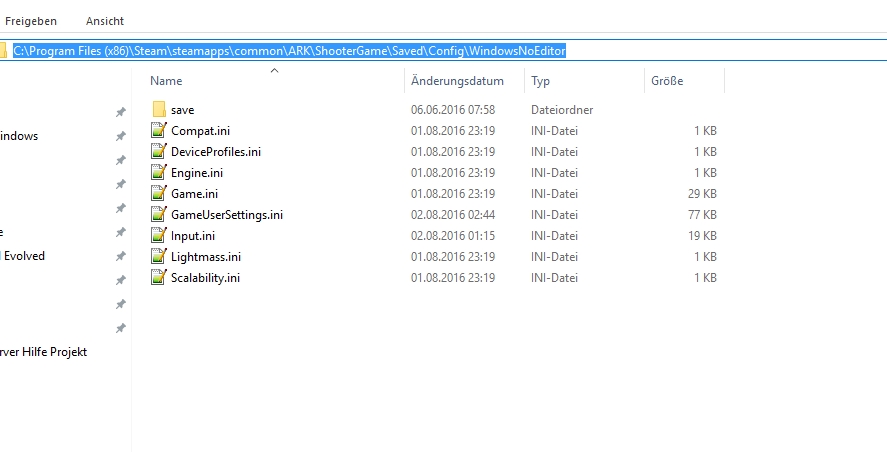The image size is (887, 452).
Task: Unpin the Evolved quick access pin icon
Action: [x=120, y=256]
